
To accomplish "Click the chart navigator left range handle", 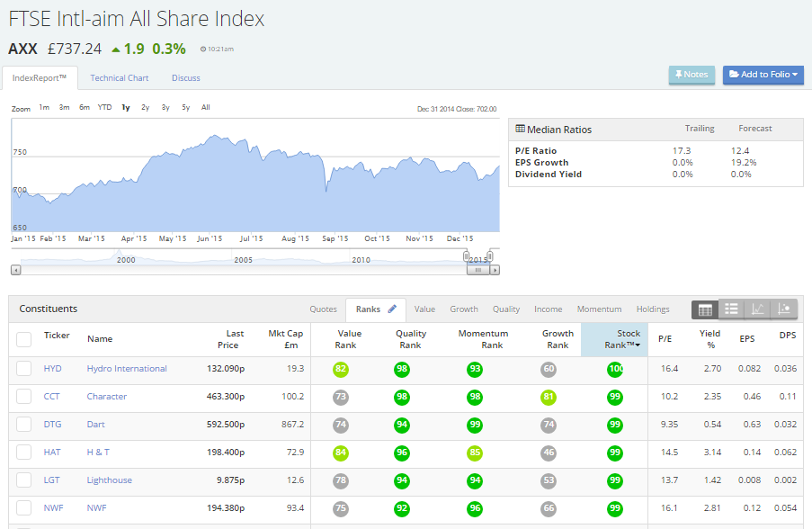I will point(466,256).
